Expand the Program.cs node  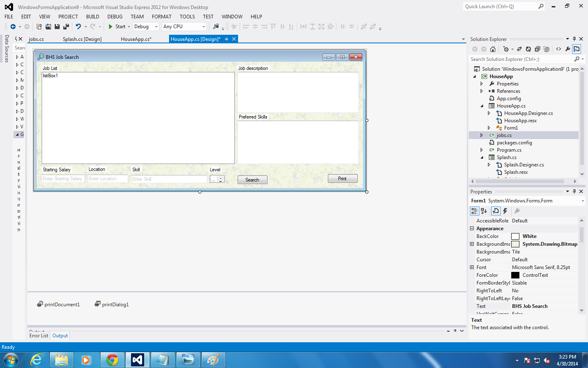tap(482, 150)
